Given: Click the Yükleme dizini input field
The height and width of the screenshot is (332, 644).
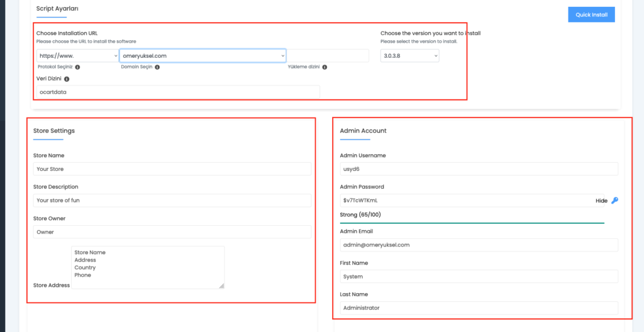Looking at the screenshot, I should 328,56.
